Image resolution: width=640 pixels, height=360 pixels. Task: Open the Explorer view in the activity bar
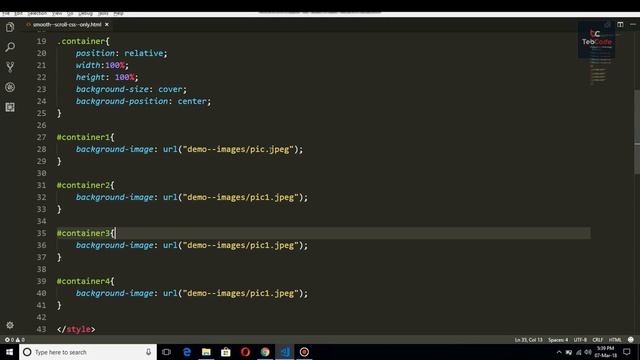click(x=10, y=27)
